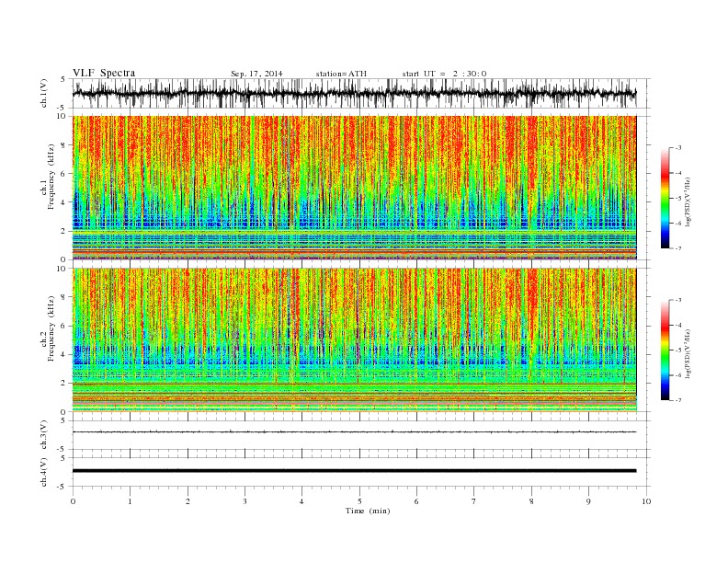Click time axis tick label "7"
This screenshot has height=563, width=728.
[474, 501]
